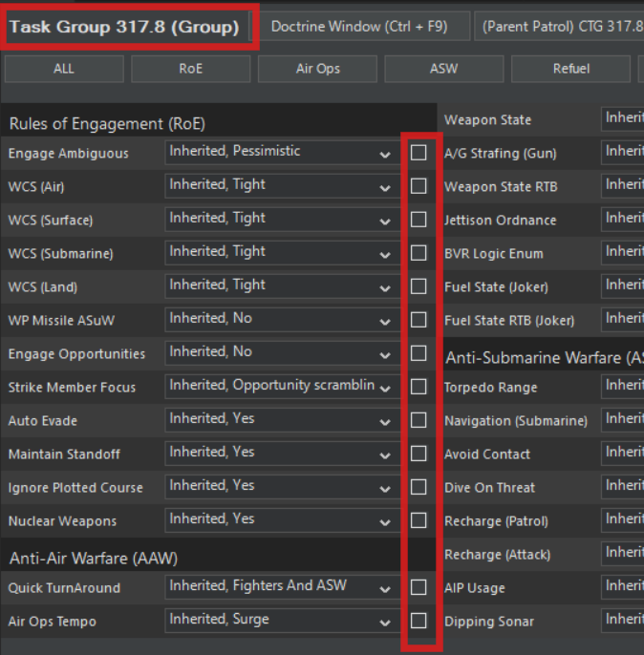
Task: Tick the Engage Ambiguous checkbox
Action: [x=419, y=153]
